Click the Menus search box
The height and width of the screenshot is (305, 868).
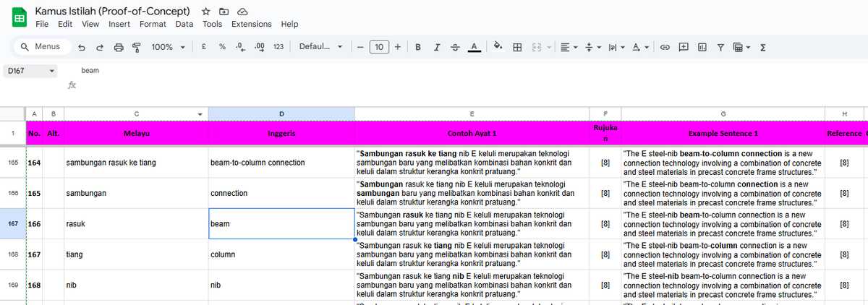pyautogui.click(x=41, y=47)
